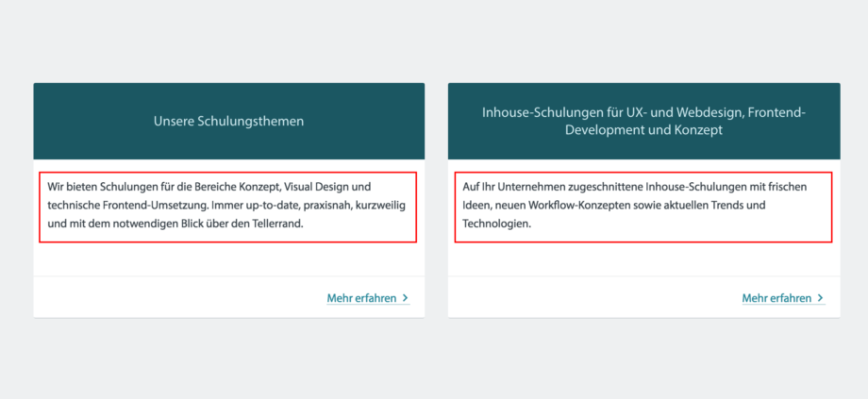Open 'Mehr erfahren' link under Unsere Schulungsthemen

tap(361, 298)
